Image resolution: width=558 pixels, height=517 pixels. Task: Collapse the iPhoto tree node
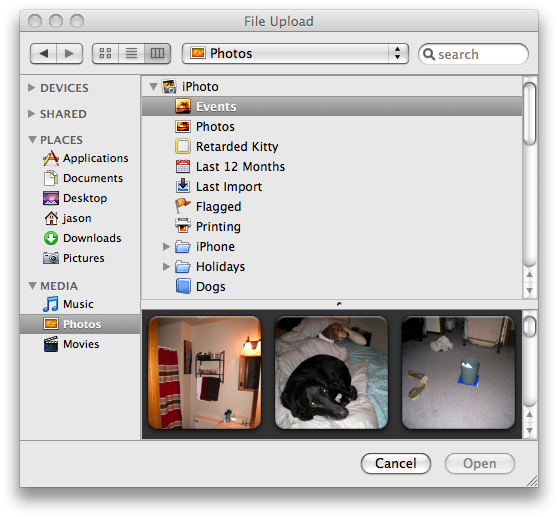click(x=153, y=86)
